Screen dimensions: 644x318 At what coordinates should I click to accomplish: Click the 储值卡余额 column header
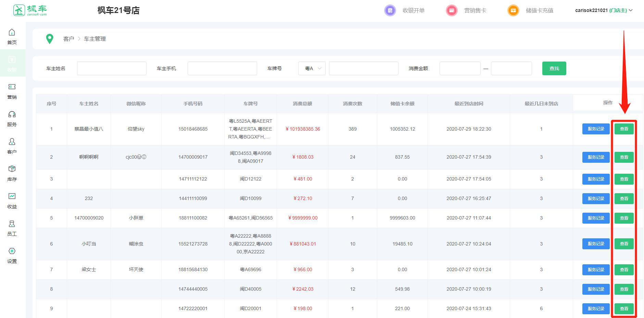(x=402, y=104)
